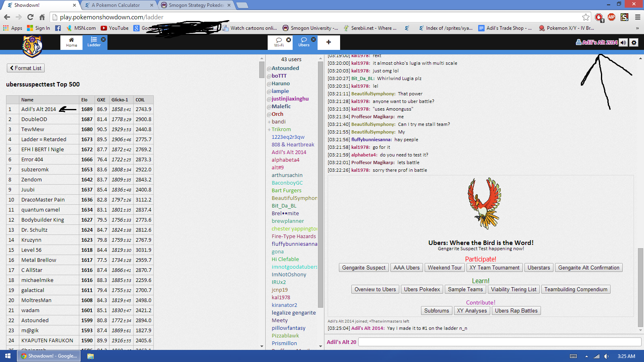Open the Windows Start button
Screen dimensions: 644x362
tap(8, 356)
